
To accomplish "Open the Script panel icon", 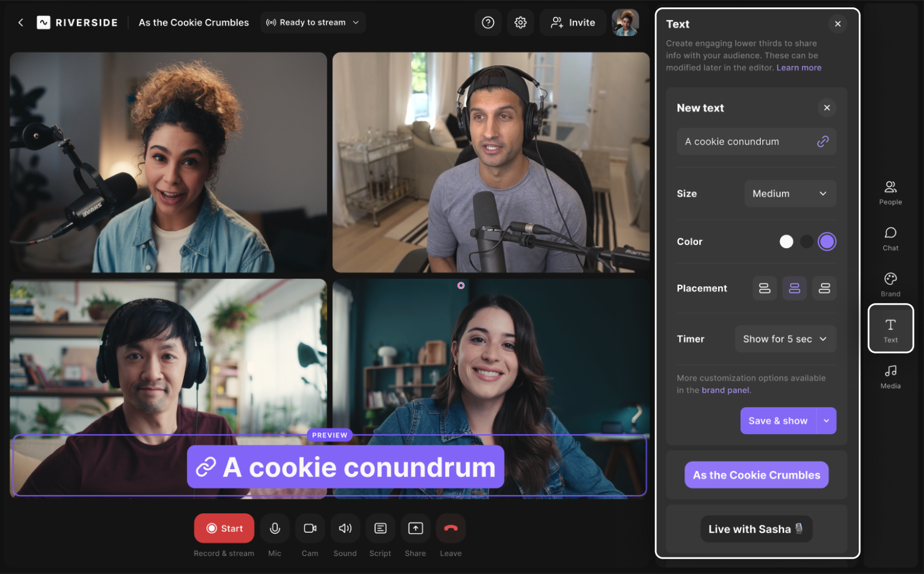I will 380,528.
